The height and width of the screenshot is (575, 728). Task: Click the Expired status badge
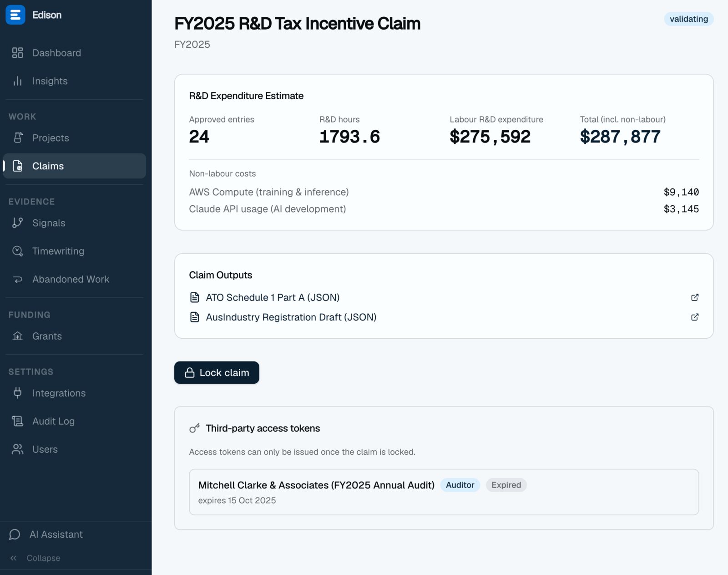pos(506,485)
